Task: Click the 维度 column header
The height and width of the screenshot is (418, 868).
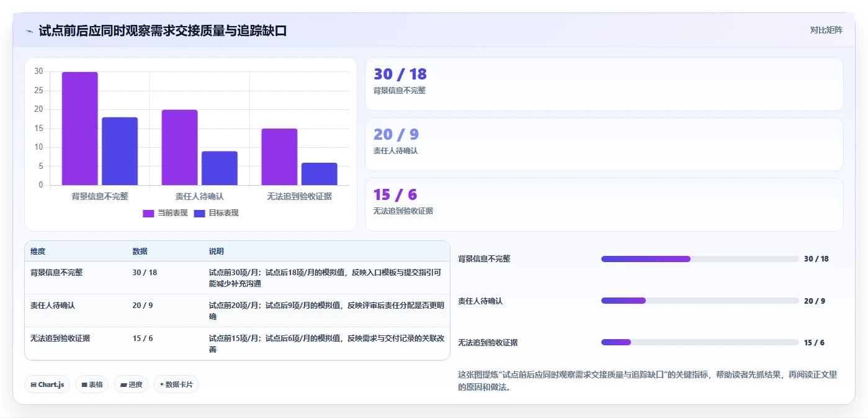Action: (38, 252)
